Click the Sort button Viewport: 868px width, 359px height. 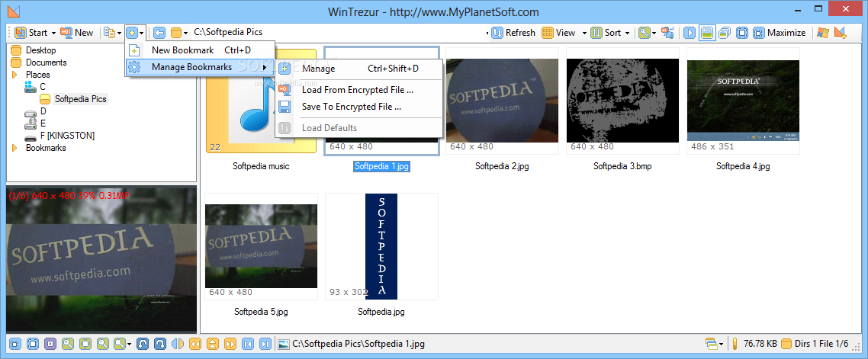(606, 33)
